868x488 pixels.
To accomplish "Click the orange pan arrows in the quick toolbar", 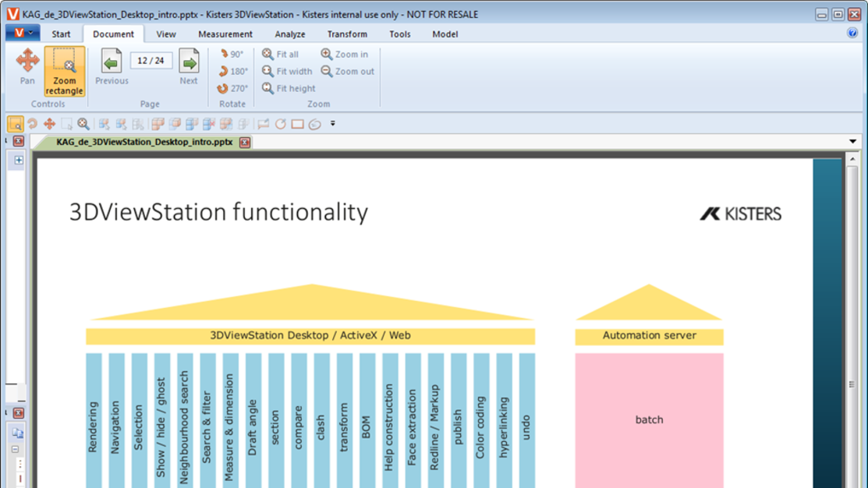I will (x=49, y=124).
